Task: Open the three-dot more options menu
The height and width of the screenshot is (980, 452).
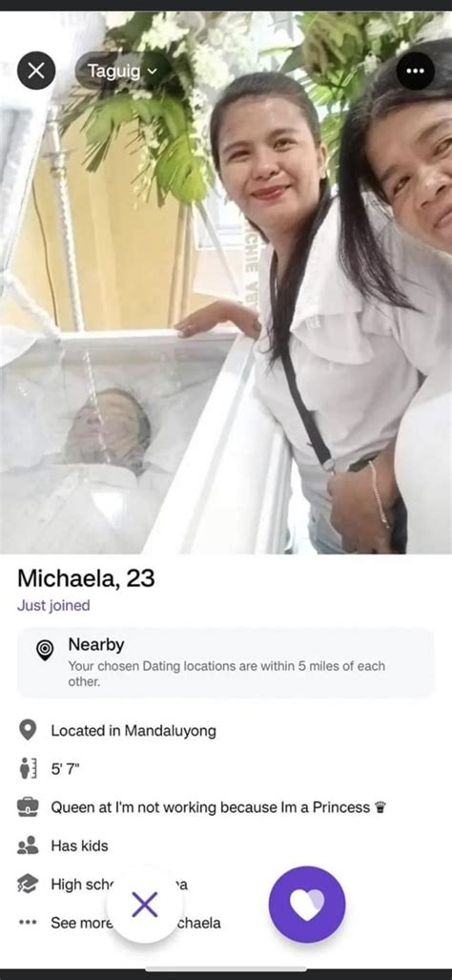Action: (415, 71)
